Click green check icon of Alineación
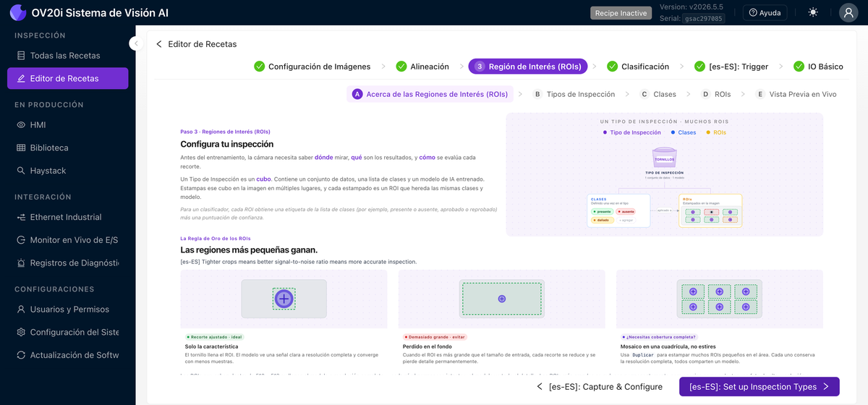This screenshot has height=405, width=868. [401, 67]
